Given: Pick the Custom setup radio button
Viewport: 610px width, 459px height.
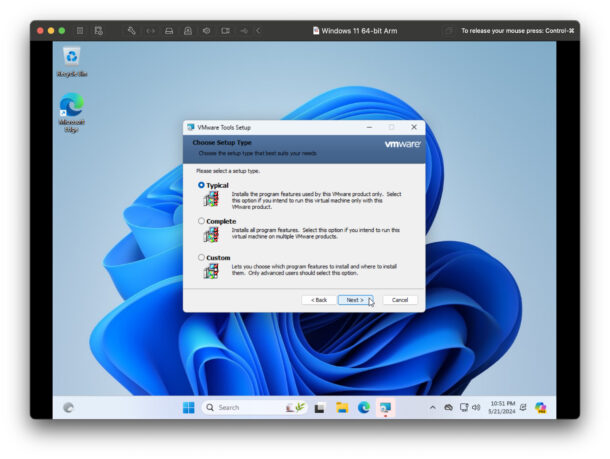Looking at the screenshot, I should pos(201,257).
